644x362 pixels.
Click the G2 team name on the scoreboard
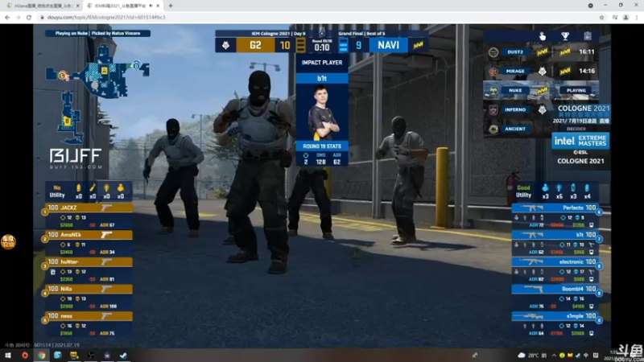pyautogui.click(x=255, y=45)
